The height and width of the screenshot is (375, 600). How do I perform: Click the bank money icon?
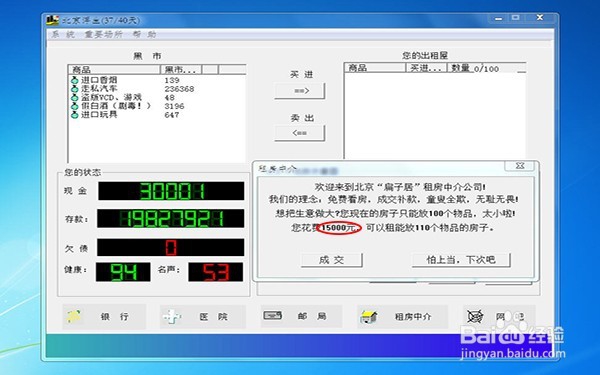click(x=74, y=316)
